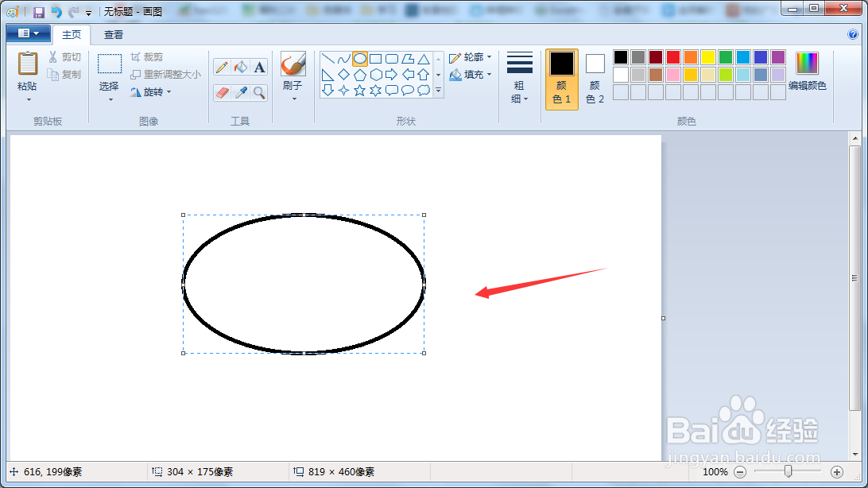Open the Customize Quick Access Toolbar arrow
The height and width of the screenshot is (488, 868).
[x=88, y=13]
